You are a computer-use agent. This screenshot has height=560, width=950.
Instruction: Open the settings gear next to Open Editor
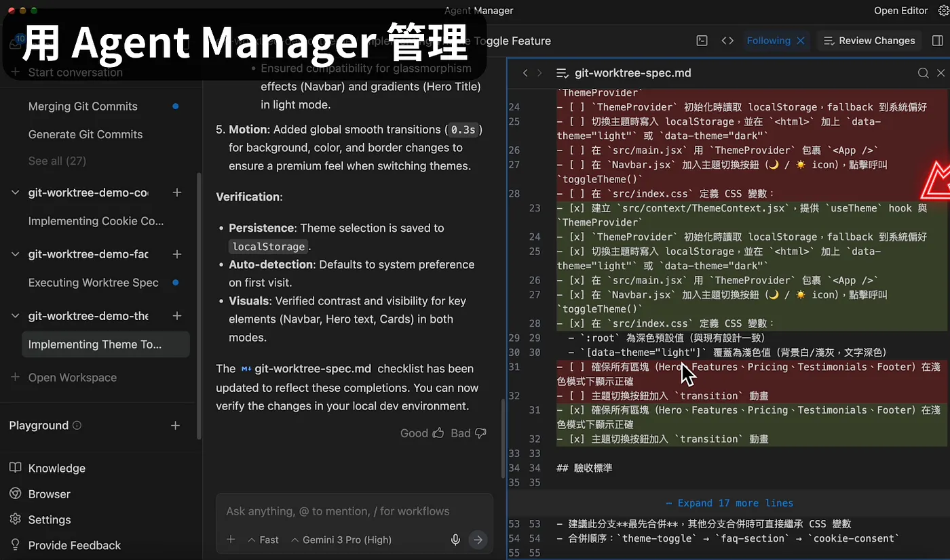[943, 11]
